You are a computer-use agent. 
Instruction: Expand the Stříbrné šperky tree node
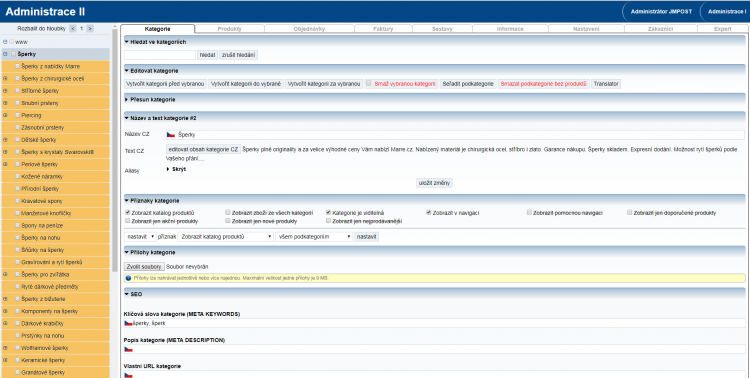[5, 91]
